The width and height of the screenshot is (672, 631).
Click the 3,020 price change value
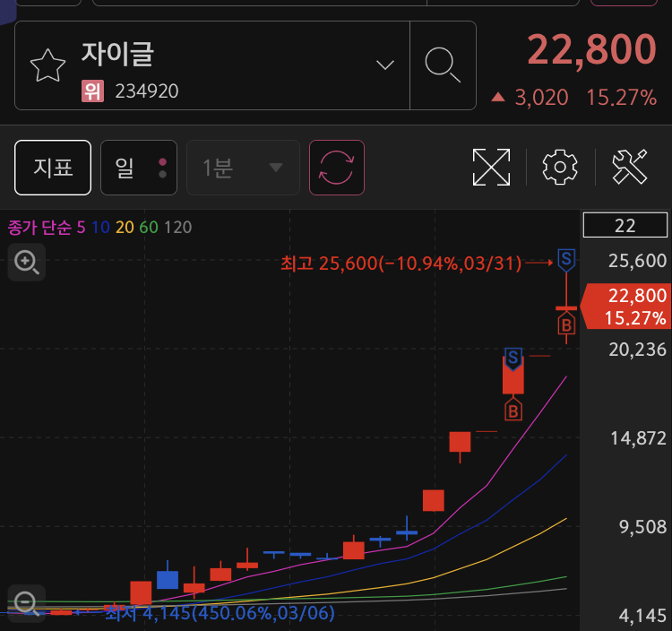click(542, 98)
